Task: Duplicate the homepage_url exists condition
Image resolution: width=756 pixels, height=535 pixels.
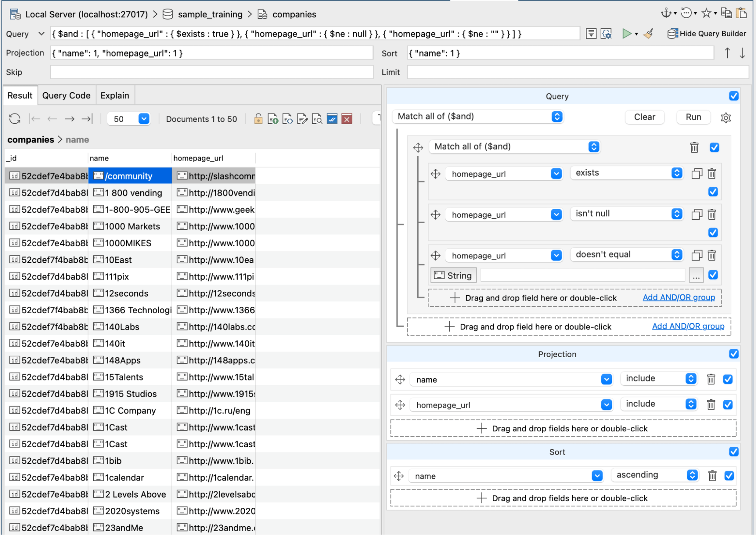Action: pyautogui.click(x=697, y=174)
